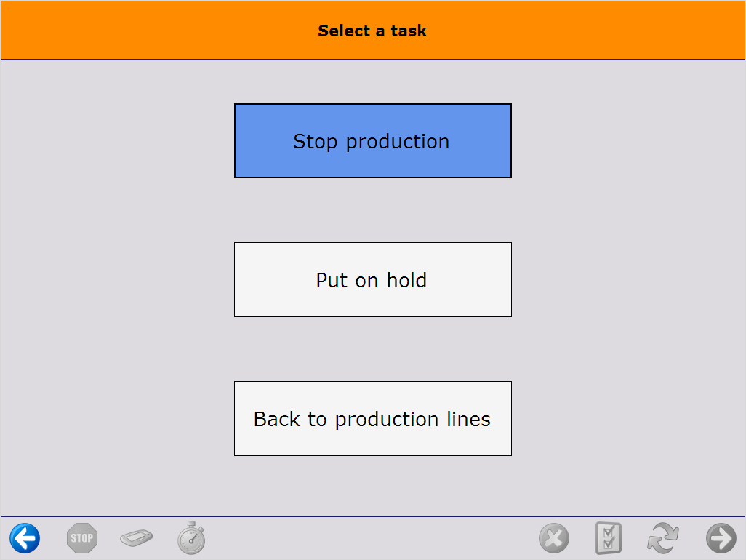The image size is (746, 560).
Task: Select the Stop production task
Action: (372, 140)
